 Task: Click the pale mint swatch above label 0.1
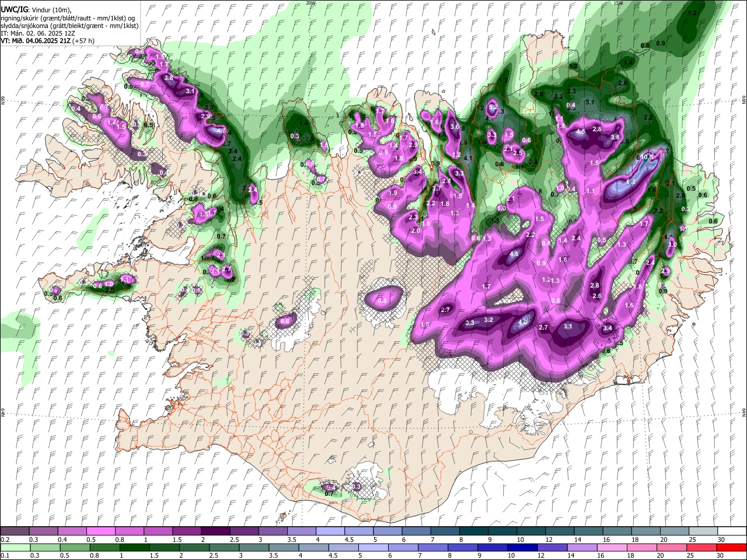pyautogui.click(x=15, y=547)
